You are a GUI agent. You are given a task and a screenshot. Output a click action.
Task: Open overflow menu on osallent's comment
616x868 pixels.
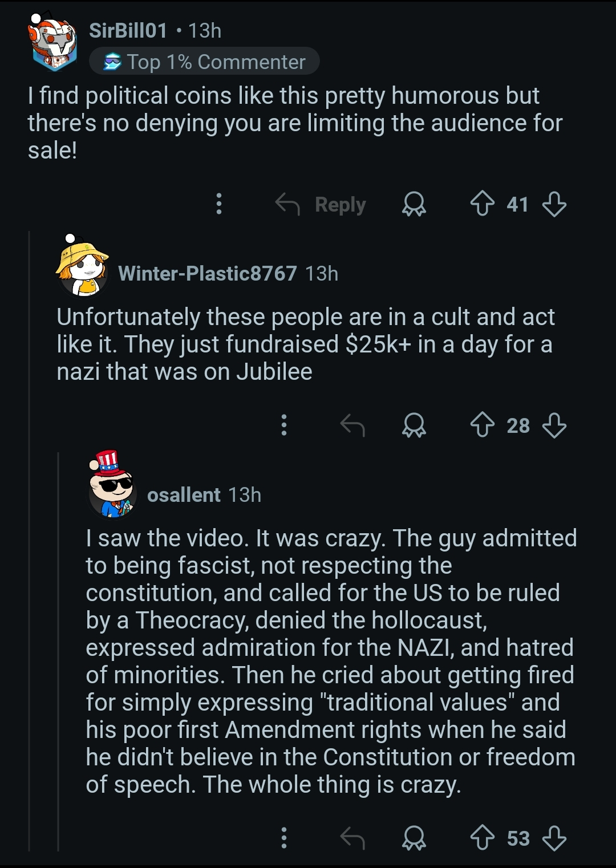[283, 838]
